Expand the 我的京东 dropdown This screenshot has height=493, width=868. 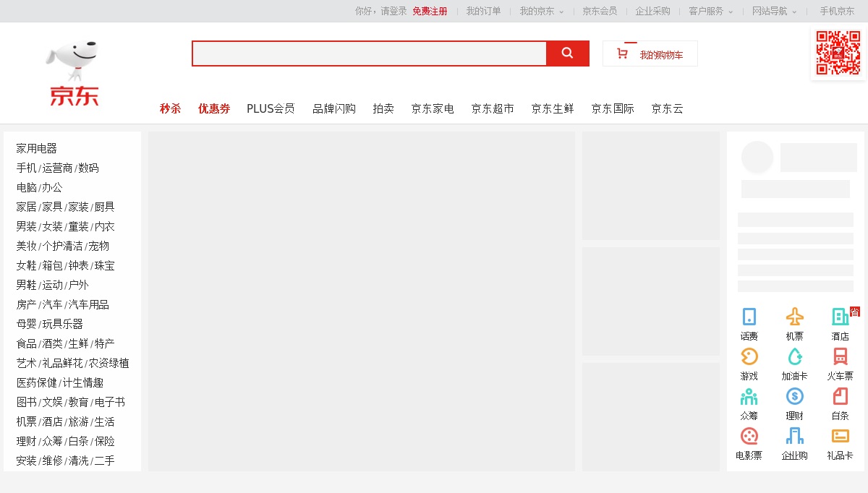tap(541, 11)
